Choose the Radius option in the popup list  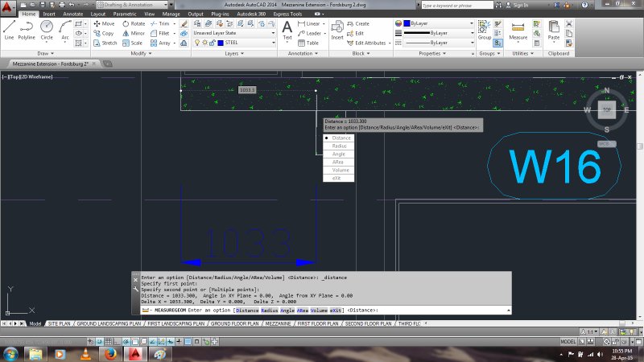click(x=340, y=146)
